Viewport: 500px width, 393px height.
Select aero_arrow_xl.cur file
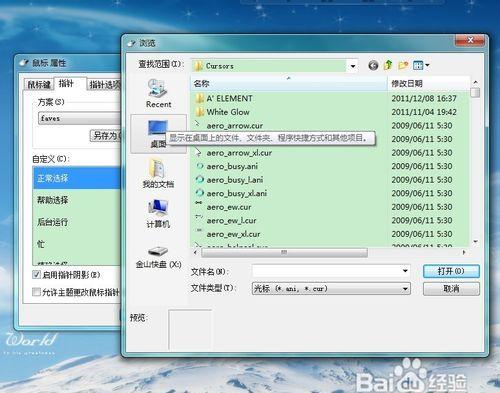[239, 153]
